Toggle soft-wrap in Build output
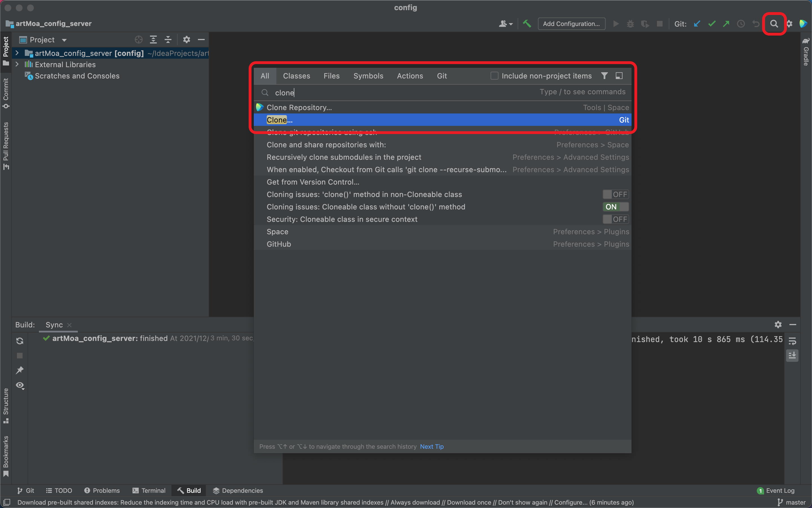 792,341
